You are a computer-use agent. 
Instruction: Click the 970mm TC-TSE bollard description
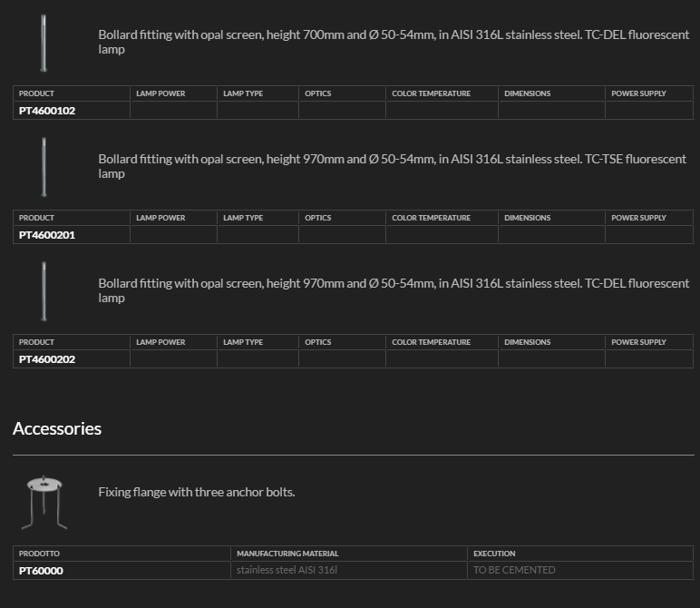392,166
